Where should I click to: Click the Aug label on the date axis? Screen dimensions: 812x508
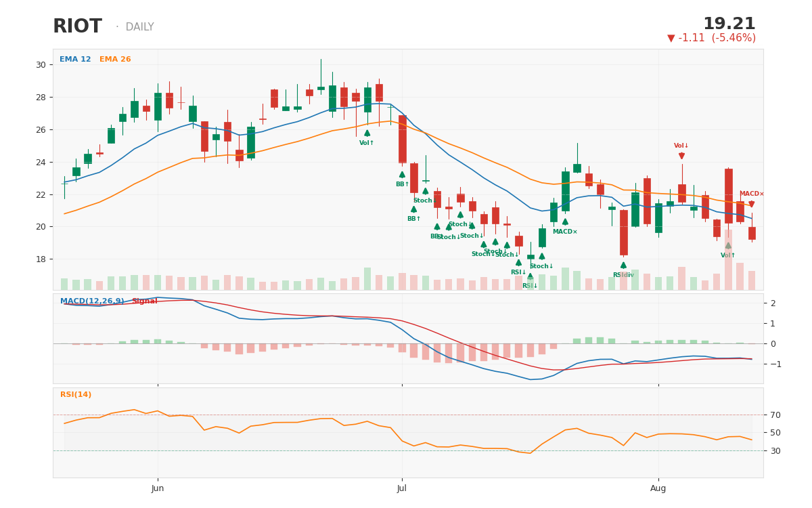tap(658, 488)
